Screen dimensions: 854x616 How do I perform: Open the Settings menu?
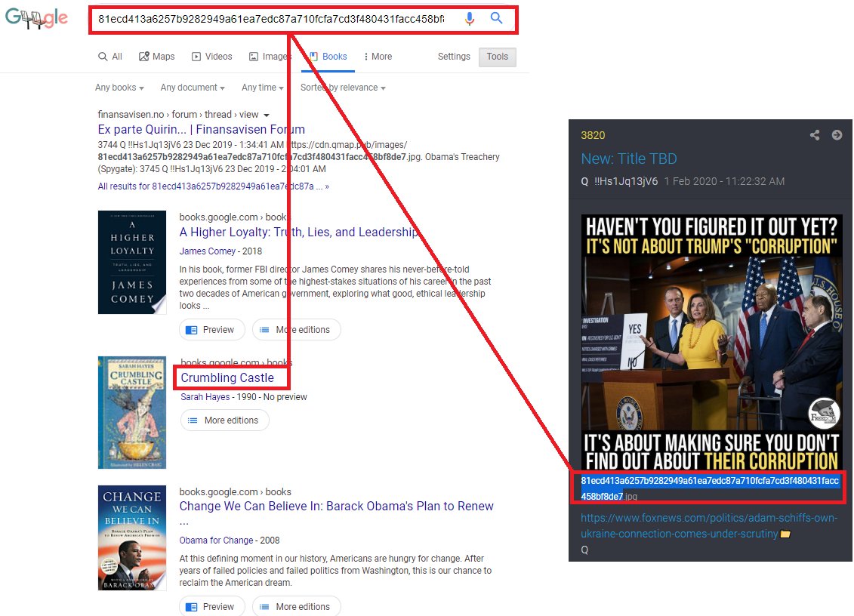(x=454, y=57)
